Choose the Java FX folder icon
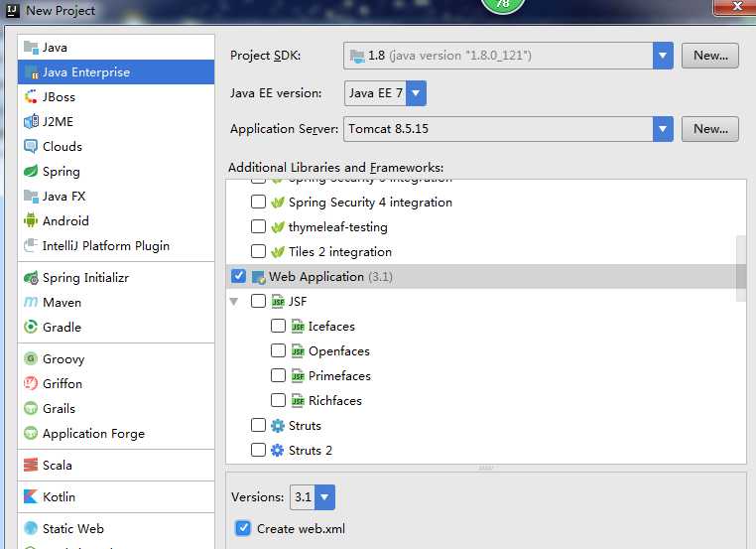This screenshot has width=756, height=549. point(31,197)
